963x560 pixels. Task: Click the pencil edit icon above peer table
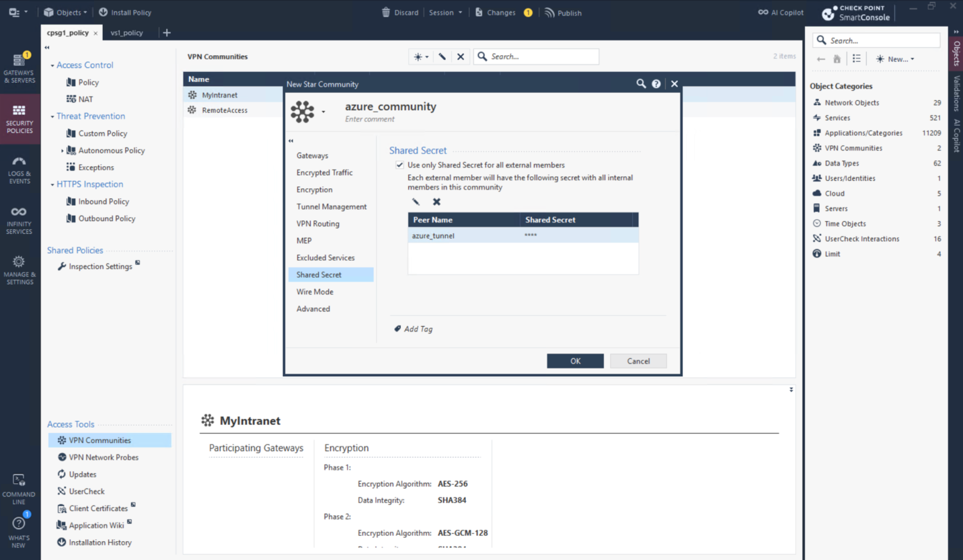[x=416, y=202]
